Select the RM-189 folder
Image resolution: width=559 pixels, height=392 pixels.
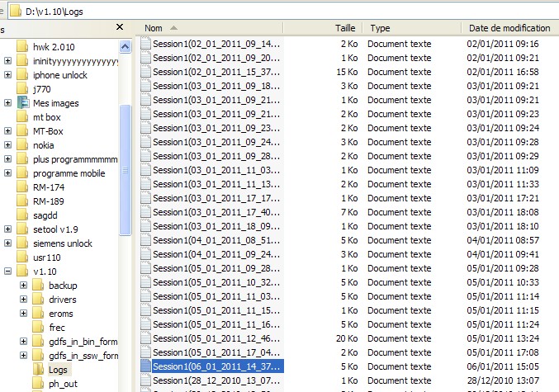(49, 201)
